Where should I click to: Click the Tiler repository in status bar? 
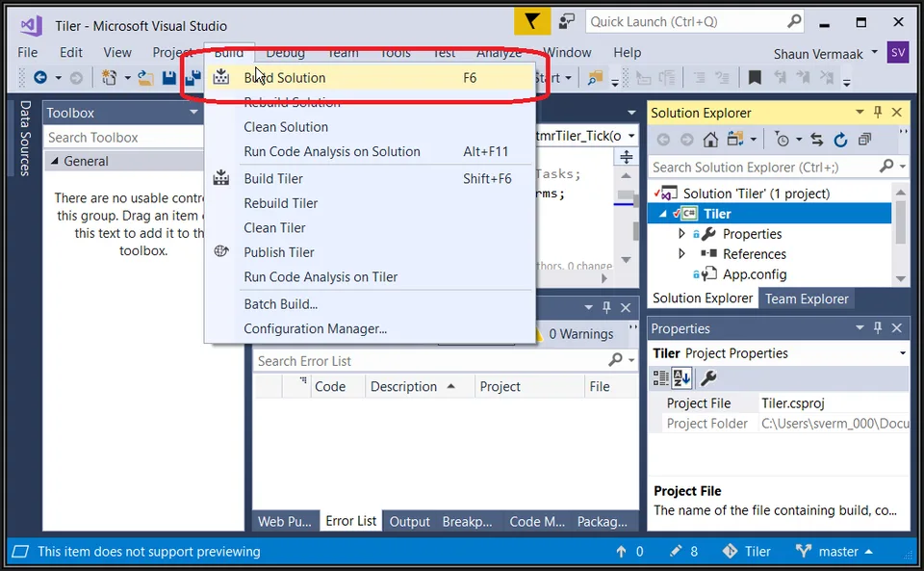click(747, 552)
